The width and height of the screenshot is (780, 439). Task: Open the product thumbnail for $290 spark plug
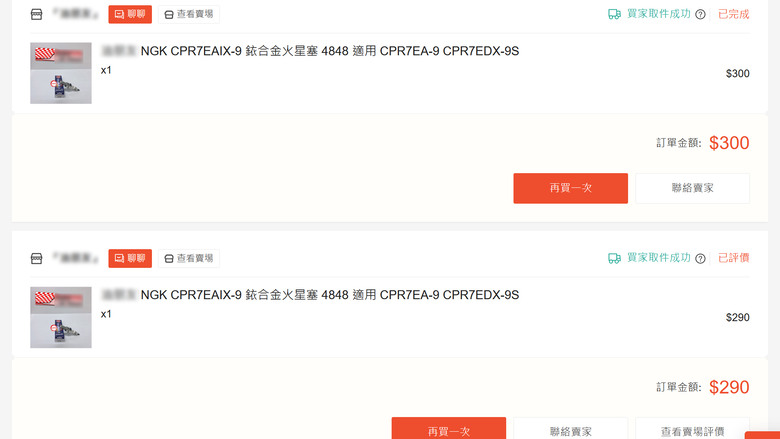click(61, 317)
